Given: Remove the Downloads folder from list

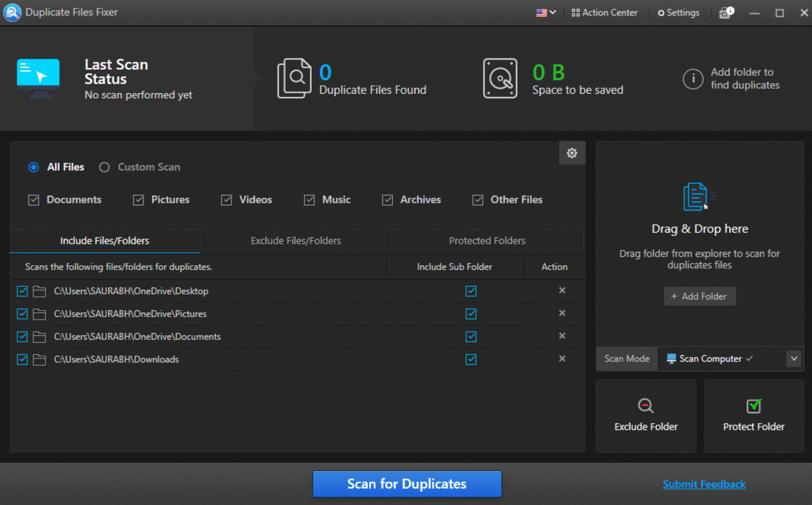Looking at the screenshot, I should tap(562, 359).
